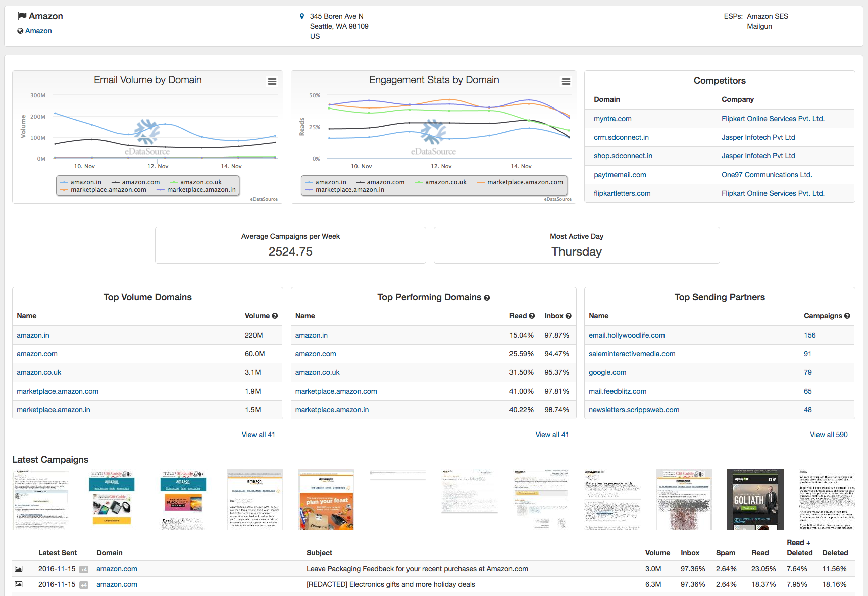Toggle amazon.co.uk in Engagement Stats legend
Viewport: 868px width, 596px height.
click(441, 182)
